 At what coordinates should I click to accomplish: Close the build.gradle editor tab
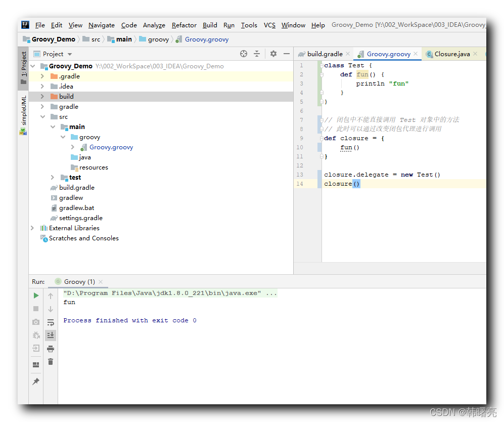[348, 54]
